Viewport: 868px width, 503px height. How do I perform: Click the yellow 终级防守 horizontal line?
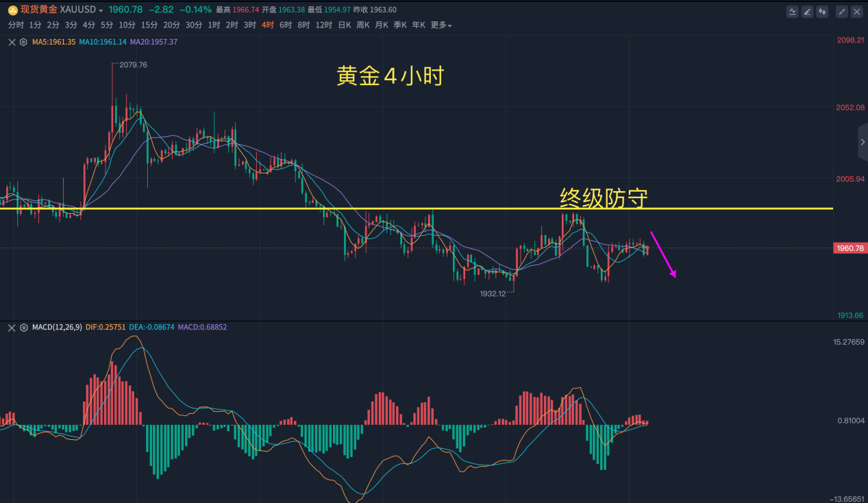click(417, 208)
